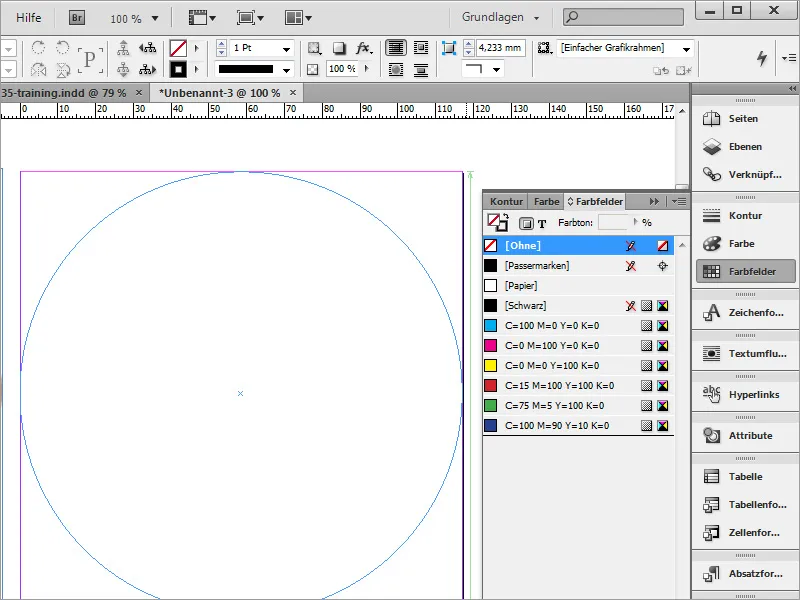Select green C=75 M=5 Y=100 K=0 swatch
This screenshot has height=600, width=800.
[578, 406]
